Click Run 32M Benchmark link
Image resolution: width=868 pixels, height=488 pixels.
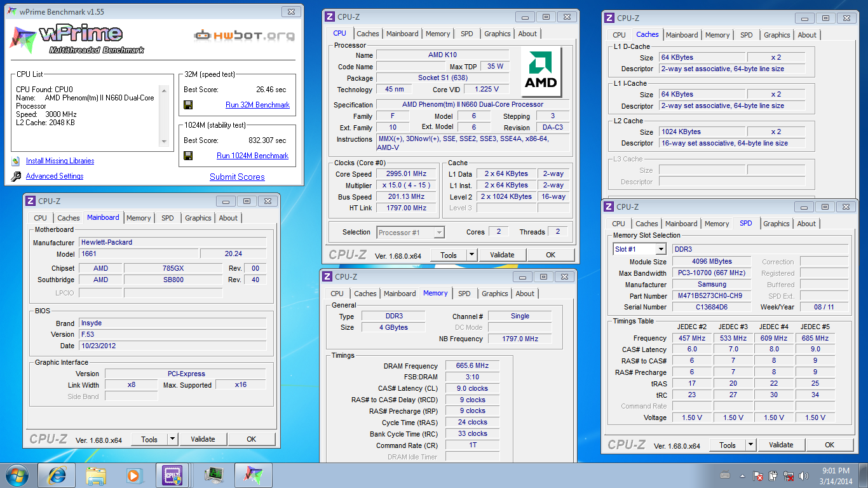pyautogui.click(x=257, y=105)
